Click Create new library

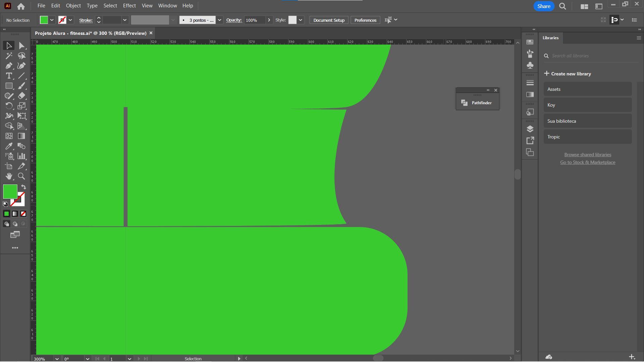tap(568, 74)
